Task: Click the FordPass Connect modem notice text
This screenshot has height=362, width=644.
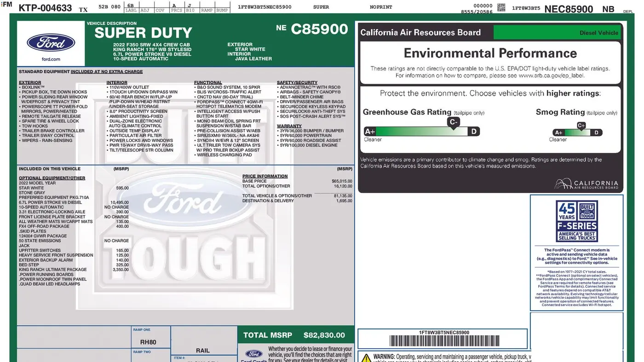Action: 576,256
